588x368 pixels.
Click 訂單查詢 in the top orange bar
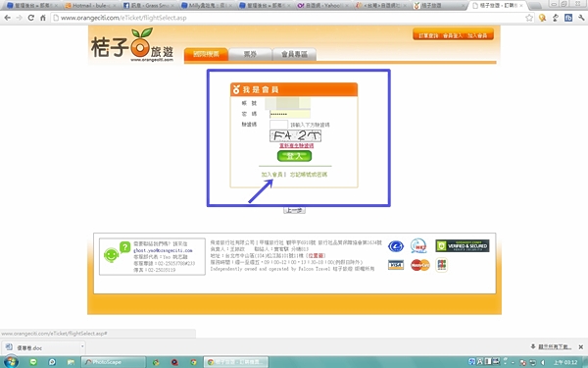(x=428, y=35)
